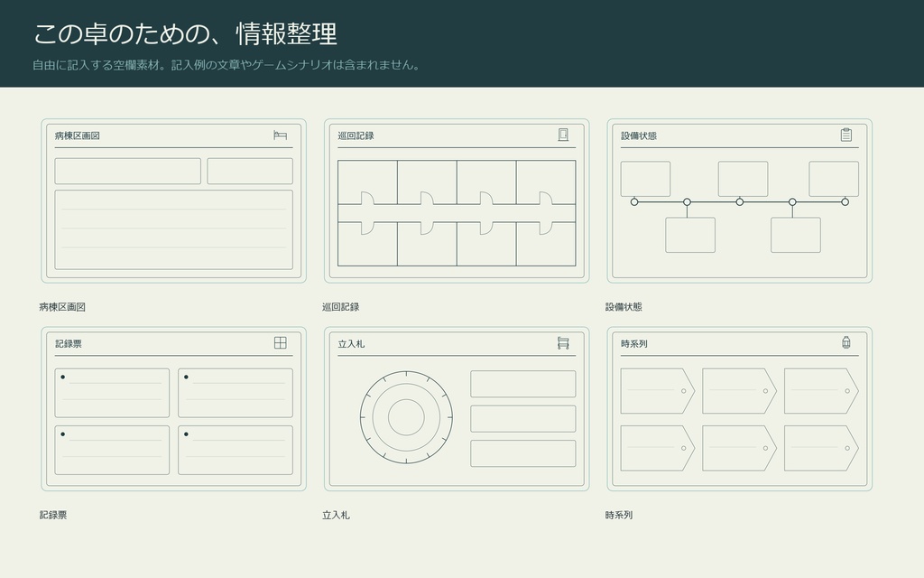924x578 pixels.
Task: Click the clipboard icon on the 設備状態 card
Action: click(846, 135)
